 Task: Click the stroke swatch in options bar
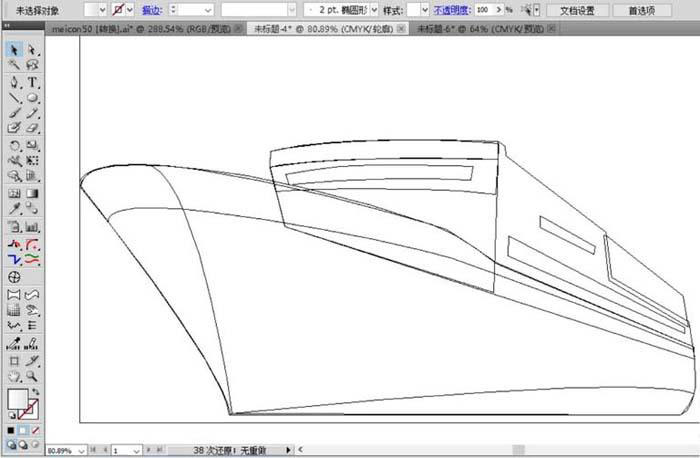click(118, 10)
